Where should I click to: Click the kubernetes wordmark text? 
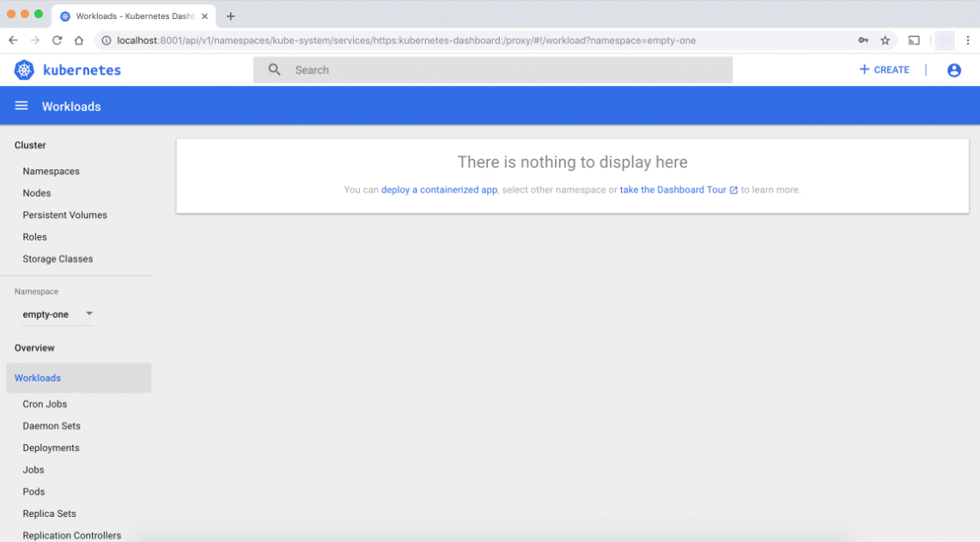click(82, 70)
